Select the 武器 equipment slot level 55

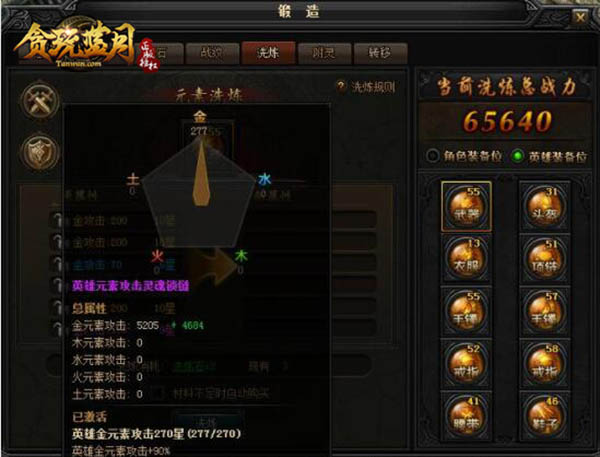pos(466,207)
